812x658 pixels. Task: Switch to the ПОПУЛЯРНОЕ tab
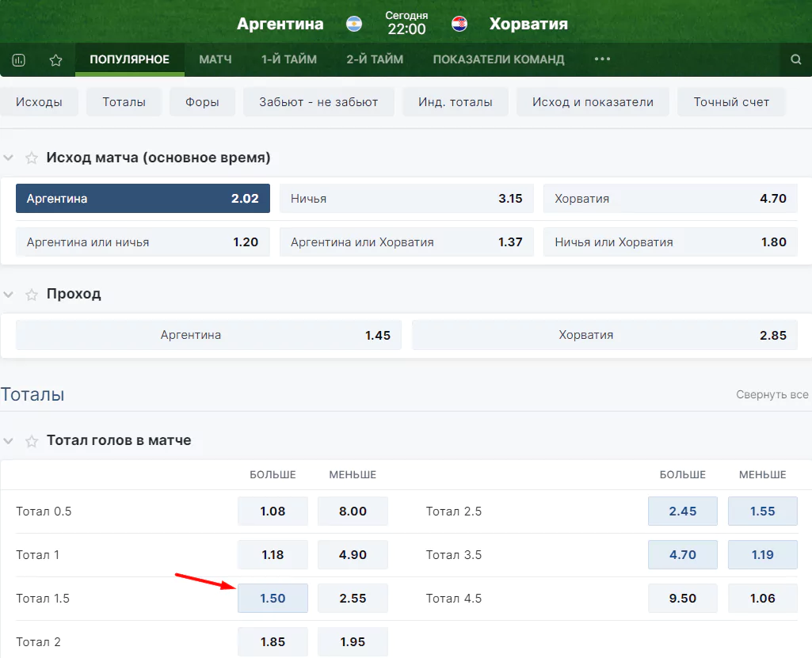129,59
